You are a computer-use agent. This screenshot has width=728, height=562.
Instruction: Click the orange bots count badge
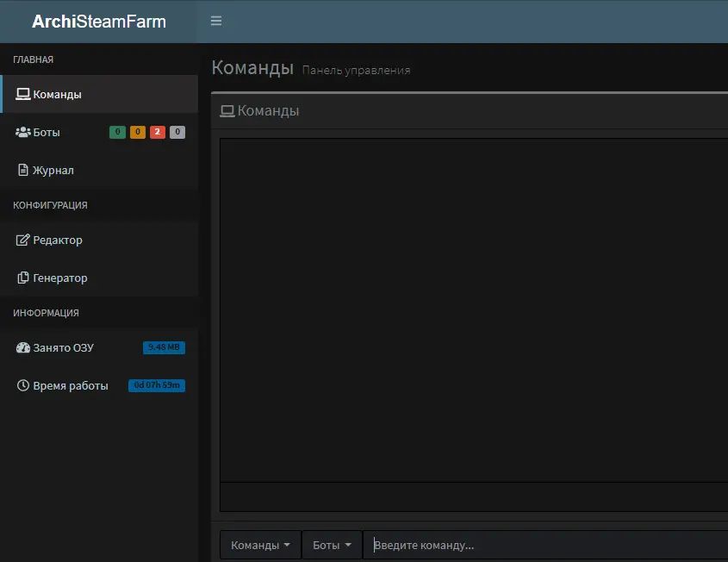[138, 132]
